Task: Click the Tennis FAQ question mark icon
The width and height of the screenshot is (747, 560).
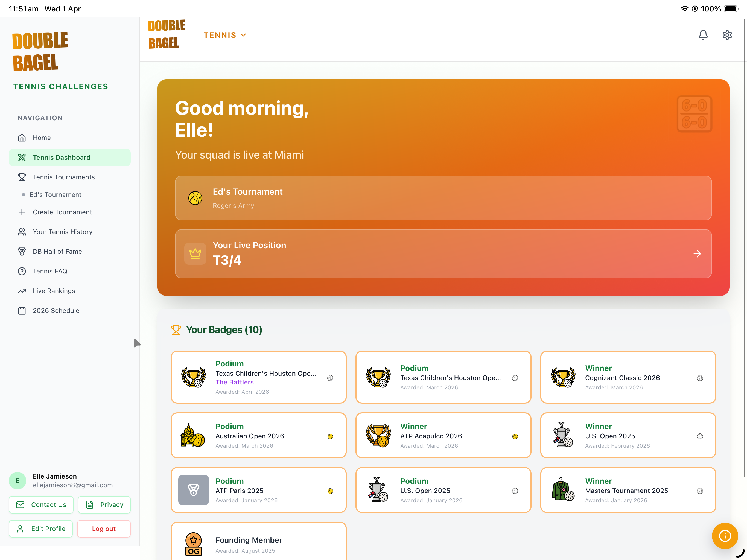Action: click(22, 271)
